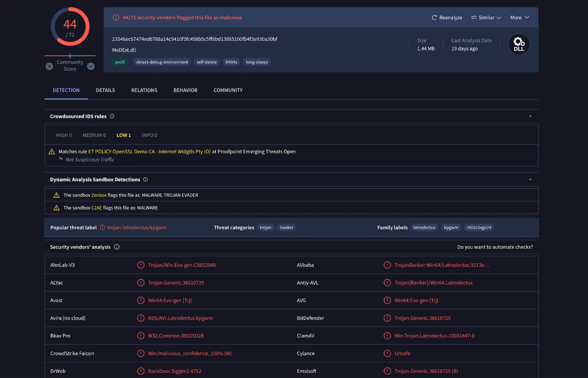Switch to the BEHAVIOR tab
588x378 pixels.
(186, 90)
